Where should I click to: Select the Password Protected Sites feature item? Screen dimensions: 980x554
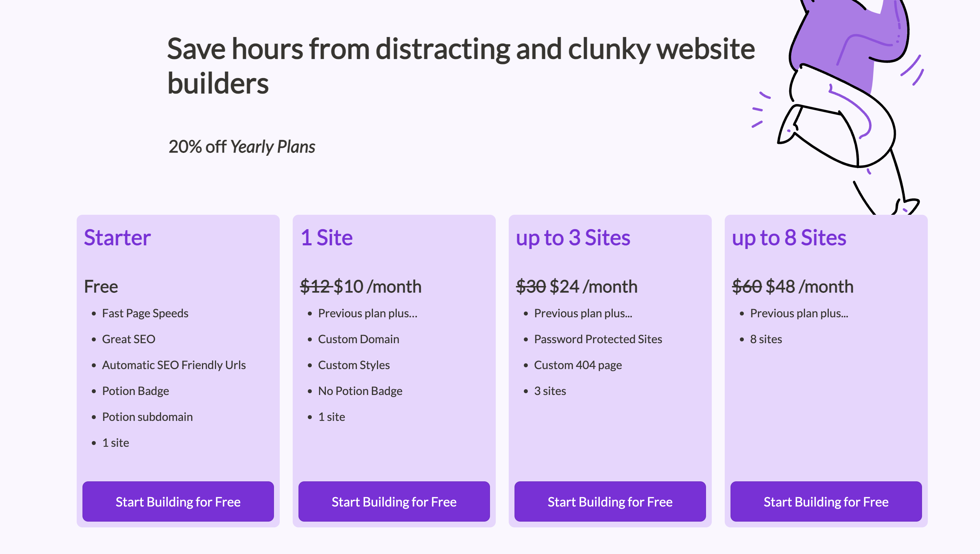tap(598, 339)
